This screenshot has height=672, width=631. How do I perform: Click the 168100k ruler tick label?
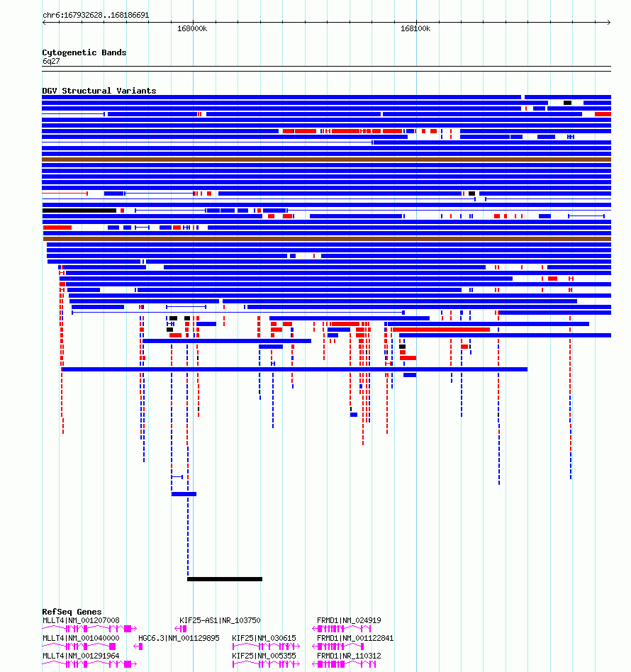point(415,29)
